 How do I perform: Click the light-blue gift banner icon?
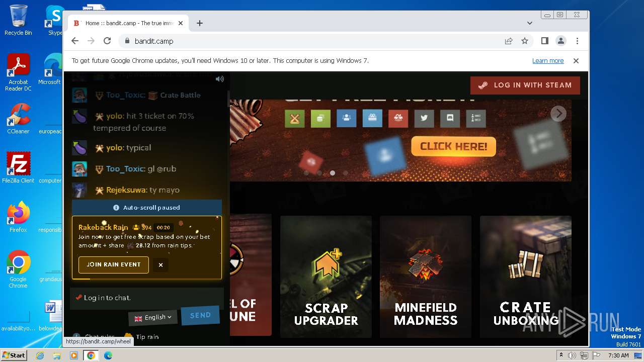(x=372, y=119)
